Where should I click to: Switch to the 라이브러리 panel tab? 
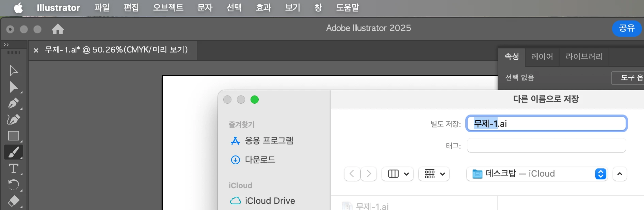[584, 57]
